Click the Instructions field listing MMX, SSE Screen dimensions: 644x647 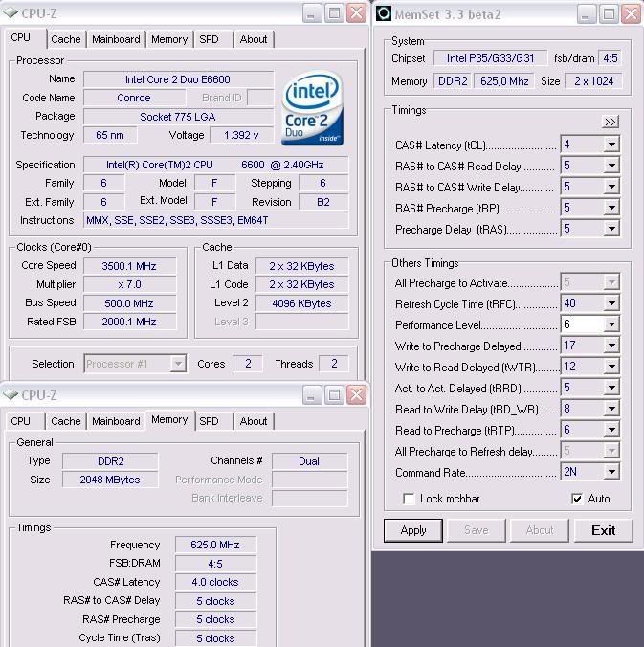click(215, 220)
